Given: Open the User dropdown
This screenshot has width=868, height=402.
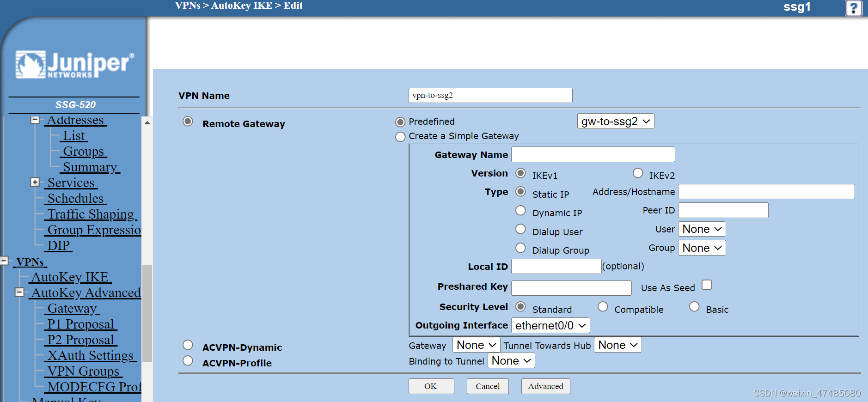Looking at the screenshot, I should pos(702,229).
